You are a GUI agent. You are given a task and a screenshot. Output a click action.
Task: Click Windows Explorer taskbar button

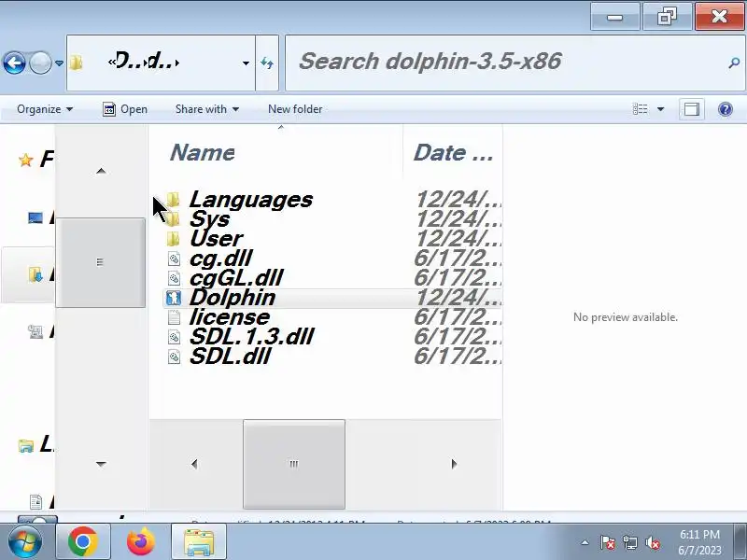click(x=199, y=541)
